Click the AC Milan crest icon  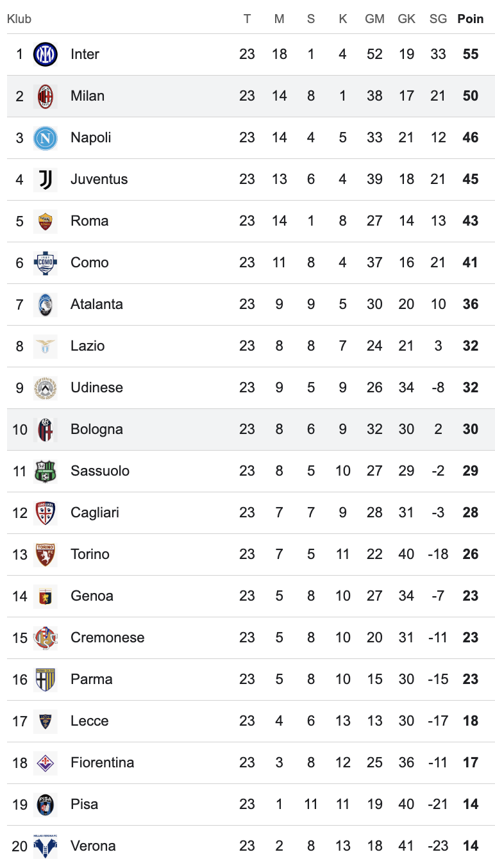click(46, 96)
